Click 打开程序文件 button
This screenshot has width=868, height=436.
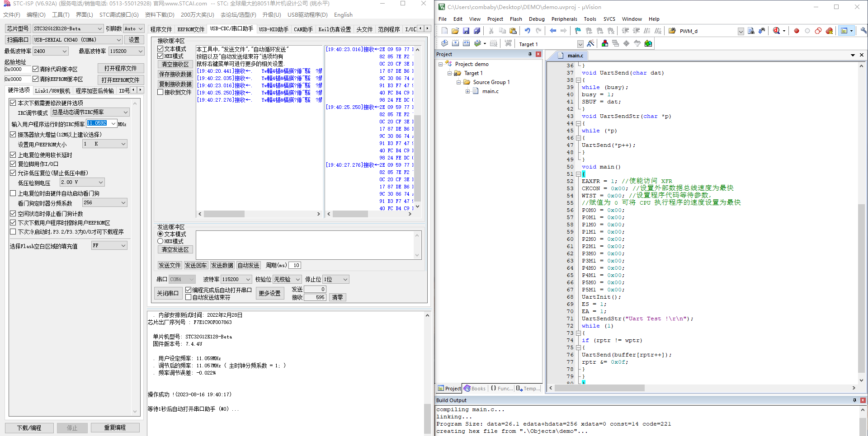tap(121, 68)
